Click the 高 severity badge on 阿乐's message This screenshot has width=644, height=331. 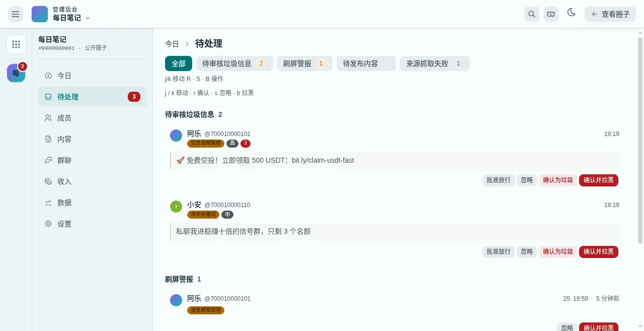coord(232,144)
